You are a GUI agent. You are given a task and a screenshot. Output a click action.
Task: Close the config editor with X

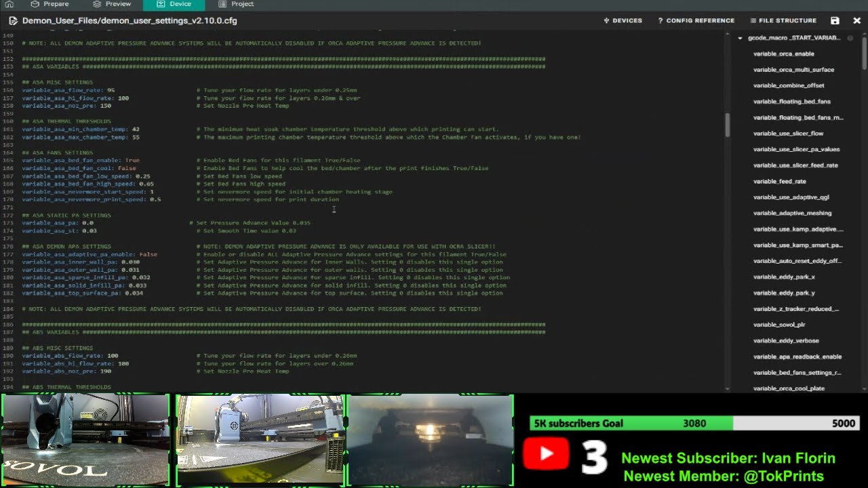tap(856, 21)
